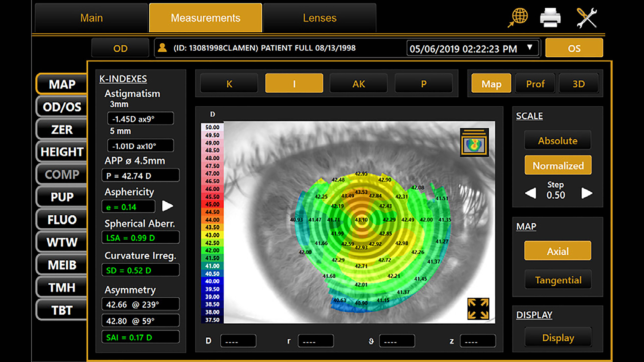Open the MAP sidebar section

click(x=62, y=84)
